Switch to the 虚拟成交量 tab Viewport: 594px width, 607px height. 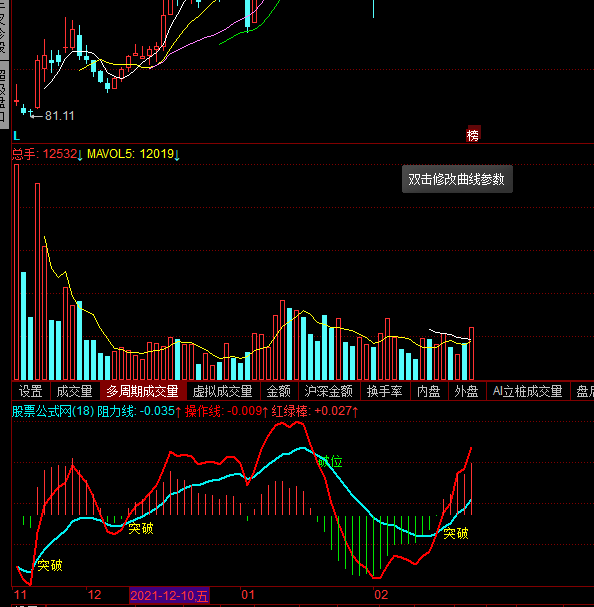[223, 391]
